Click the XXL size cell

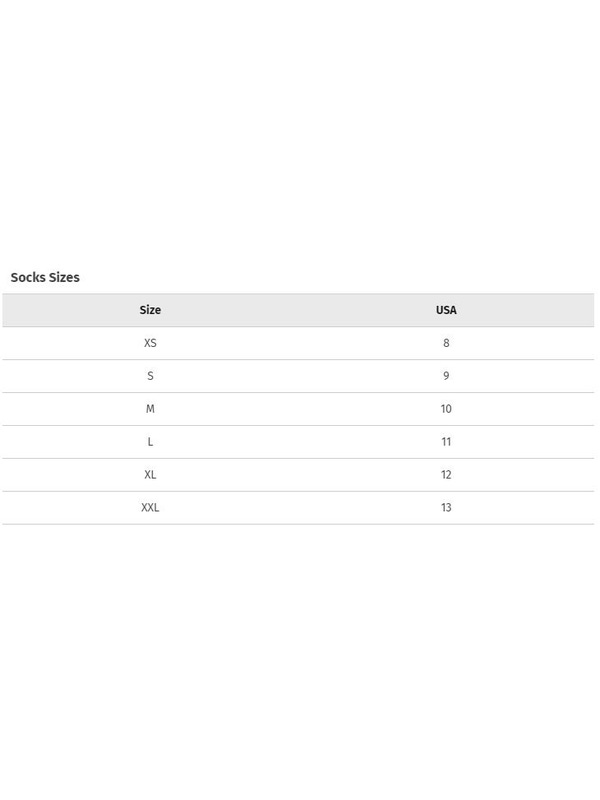click(150, 508)
